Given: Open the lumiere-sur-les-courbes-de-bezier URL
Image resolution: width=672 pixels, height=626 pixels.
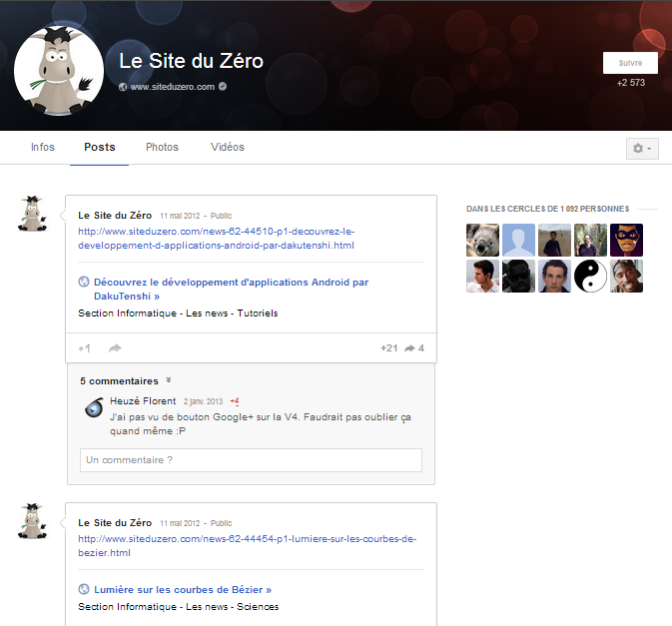Looking at the screenshot, I should click(248, 546).
